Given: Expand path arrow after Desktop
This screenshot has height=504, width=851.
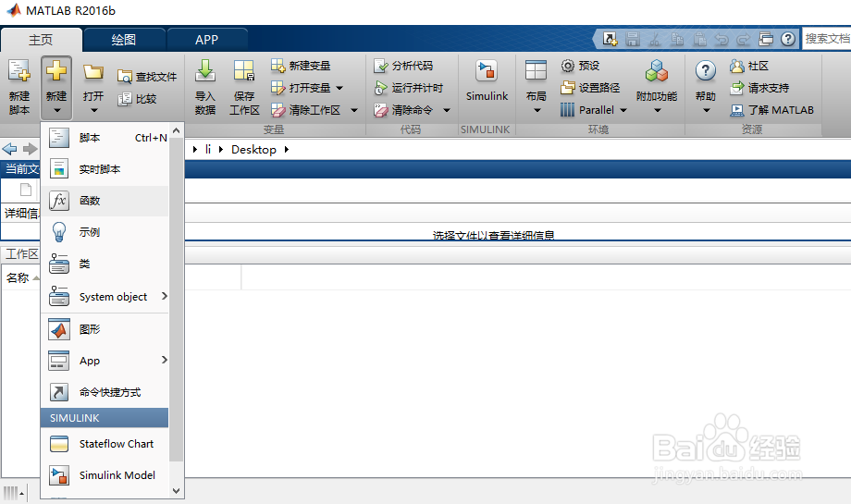Looking at the screenshot, I should click(x=287, y=149).
